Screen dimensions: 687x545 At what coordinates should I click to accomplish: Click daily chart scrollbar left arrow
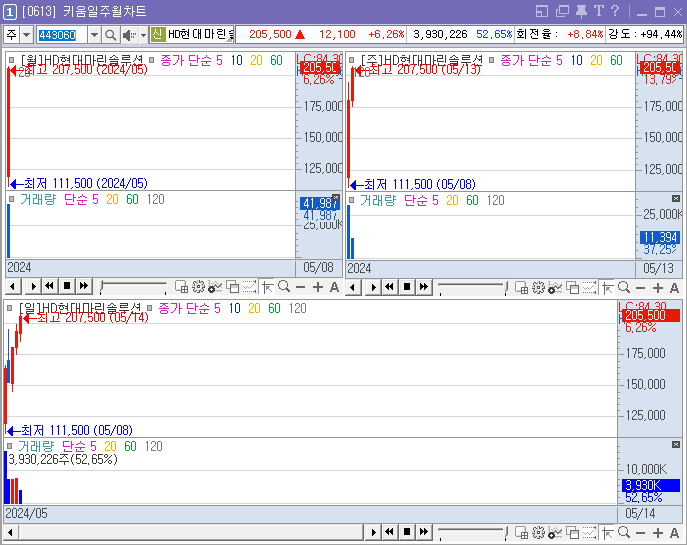[11, 533]
